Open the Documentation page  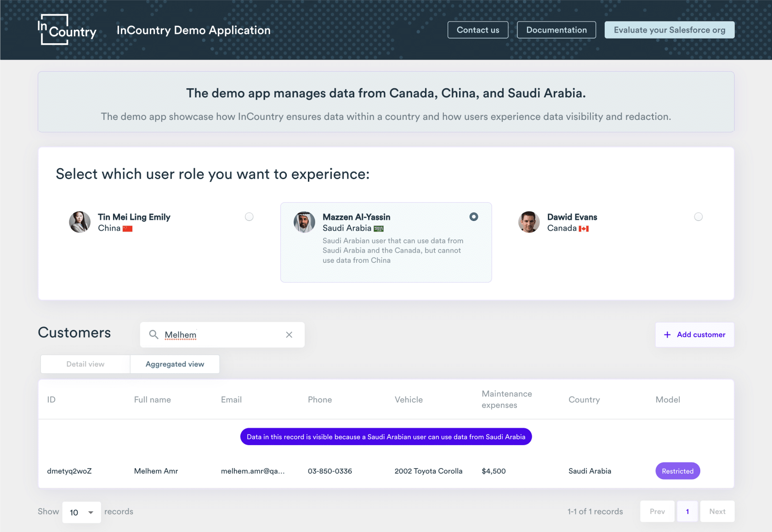(556, 29)
